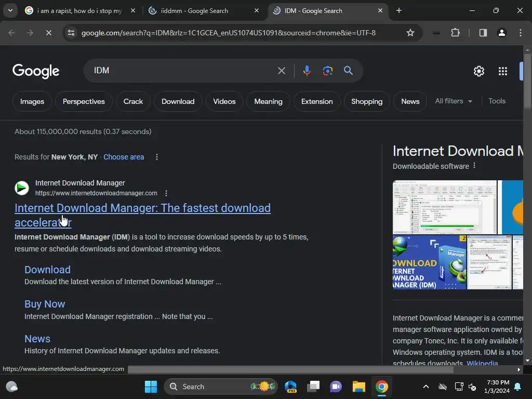Filter results by Videos

click(224, 101)
